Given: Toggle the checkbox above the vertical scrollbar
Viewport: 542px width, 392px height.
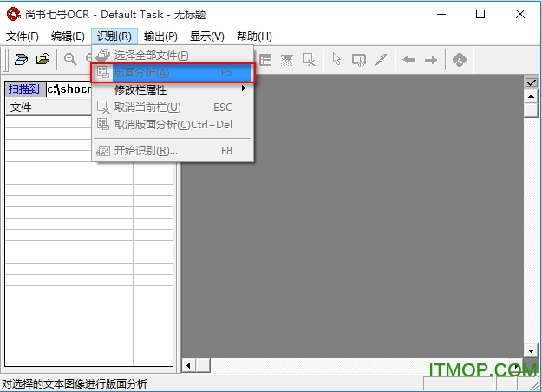Looking at the screenshot, I should pyautogui.click(x=532, y=82).
